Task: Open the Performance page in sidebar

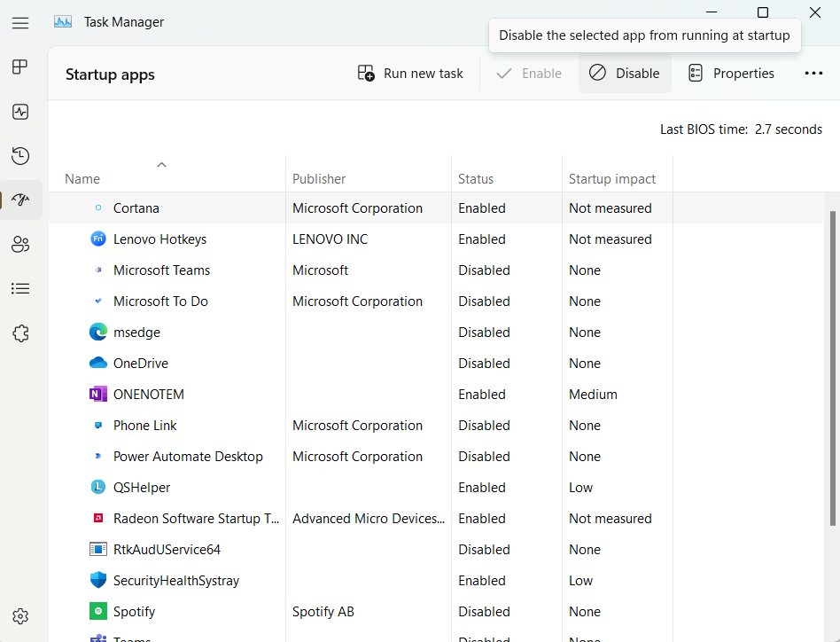Action: click(20, 112)
